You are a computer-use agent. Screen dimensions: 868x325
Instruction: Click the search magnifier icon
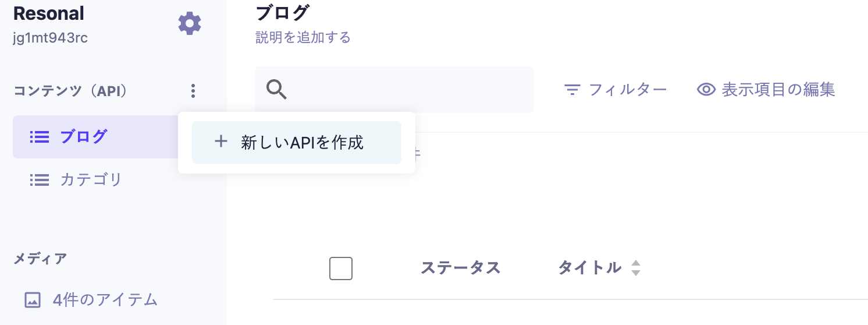[x=276, y=90]
